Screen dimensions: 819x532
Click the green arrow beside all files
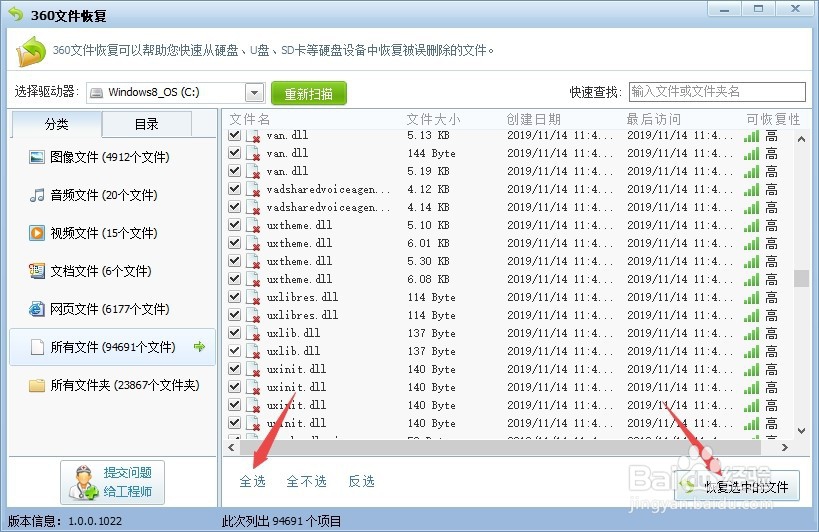tap(199, 346)
